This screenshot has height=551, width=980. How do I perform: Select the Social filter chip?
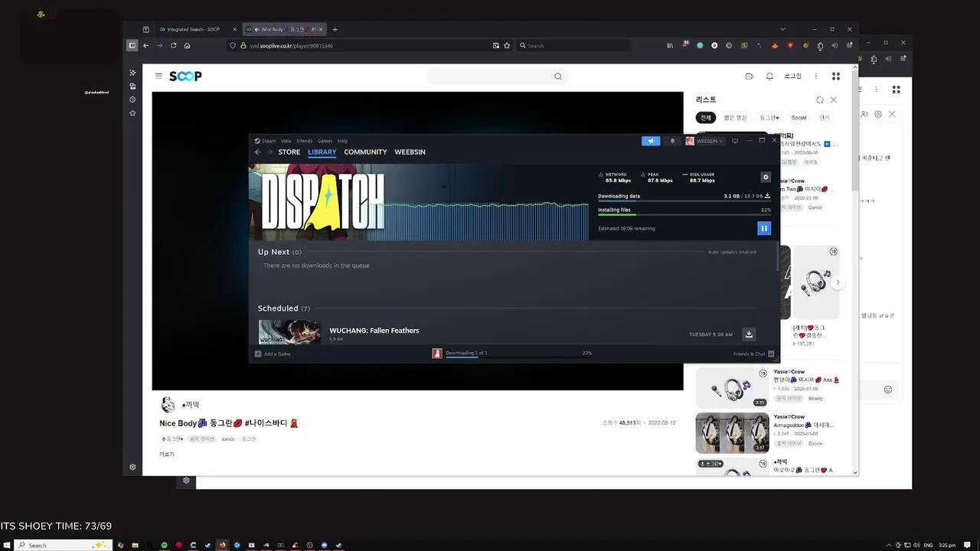(x=799, y=118)
